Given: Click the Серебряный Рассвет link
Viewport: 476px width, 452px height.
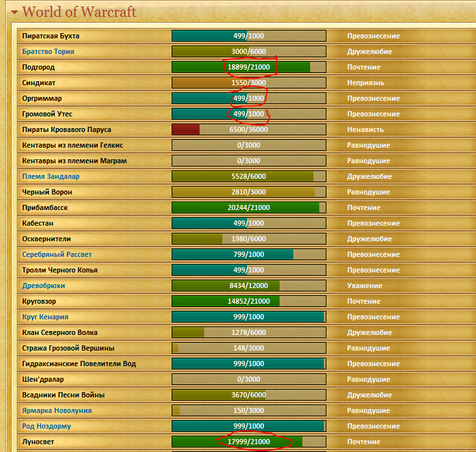Looking at the screenshot, I should [x=57, y=254].
